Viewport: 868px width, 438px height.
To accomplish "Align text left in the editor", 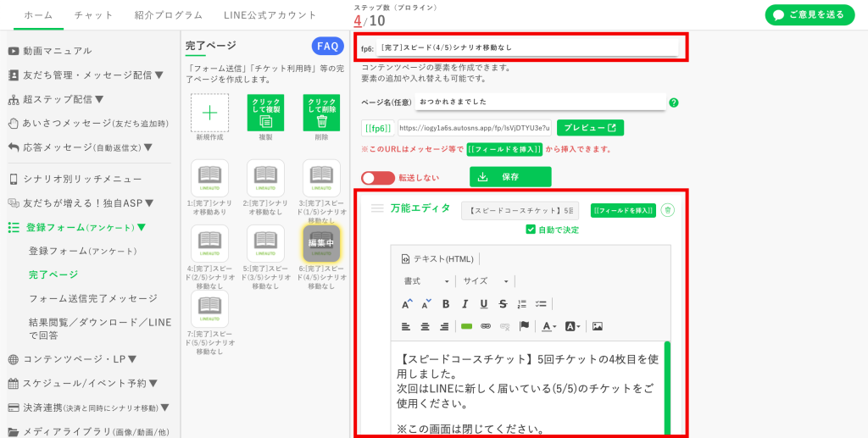I will click(x=406, y=326).
